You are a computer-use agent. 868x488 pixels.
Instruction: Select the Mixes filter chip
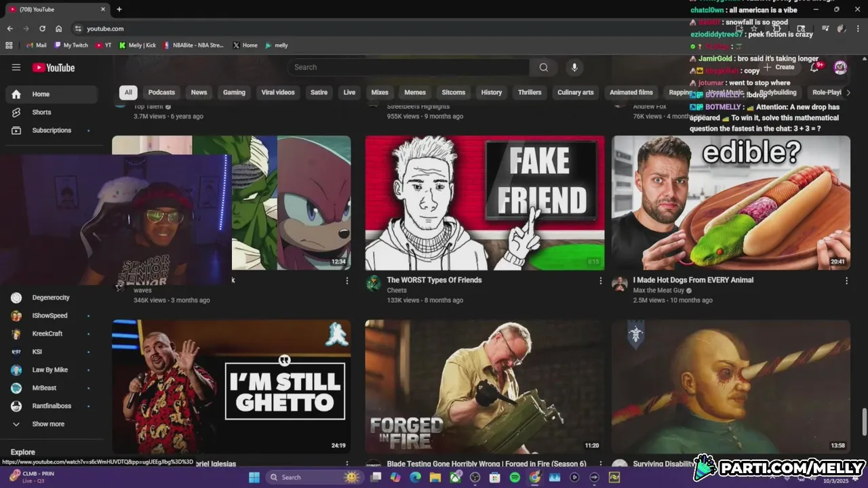tap(380, 92)
